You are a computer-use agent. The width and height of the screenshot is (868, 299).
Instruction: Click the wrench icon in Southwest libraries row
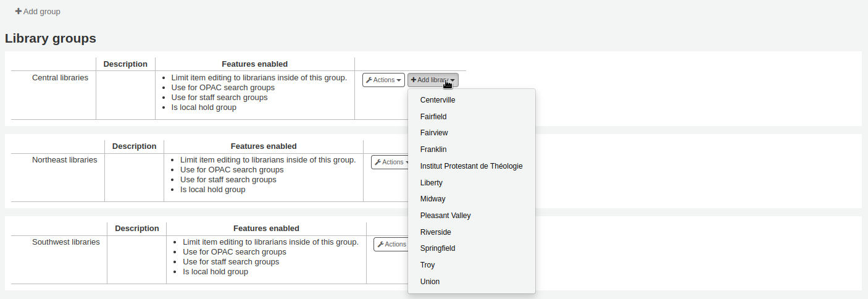point(380,245)
